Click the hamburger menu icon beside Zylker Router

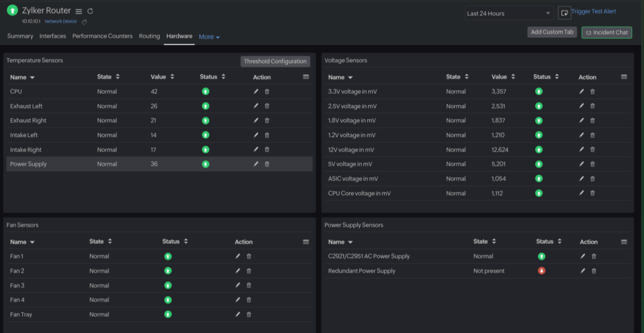tap(79, 11)
